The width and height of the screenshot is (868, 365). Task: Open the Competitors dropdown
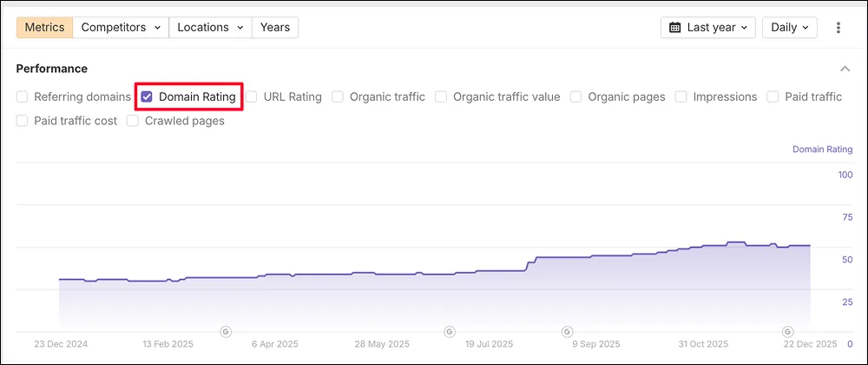[x=121, y=27]
